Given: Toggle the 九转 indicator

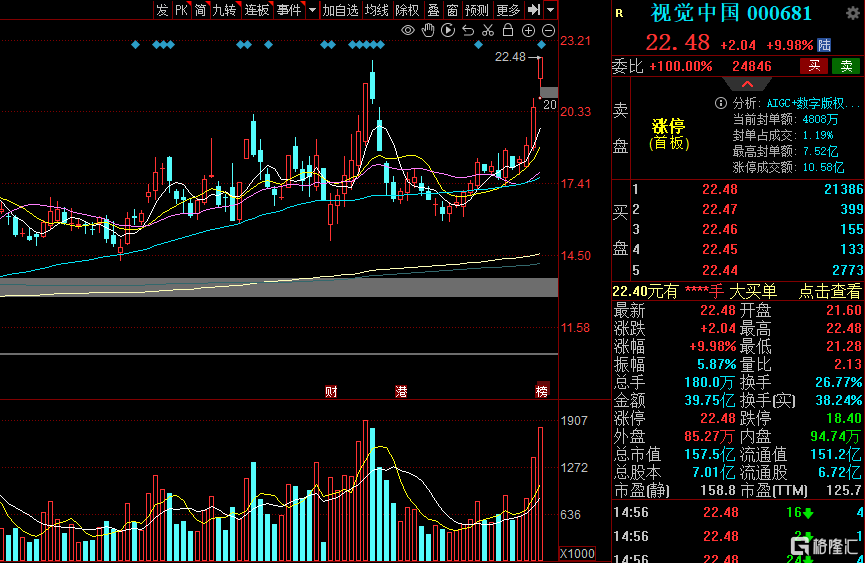Looking at the screenshot, I should [x=225, y=10].
